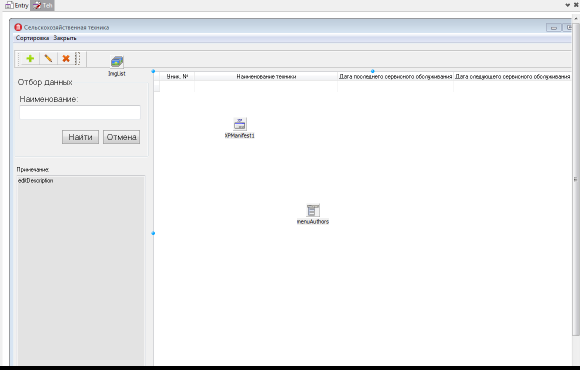
Task: Switch to the Teh tab
Action: 43,6
